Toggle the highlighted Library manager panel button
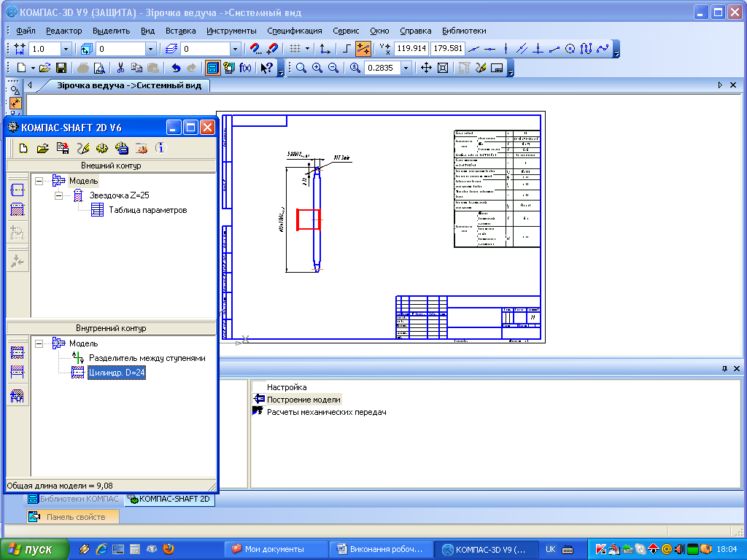This screenshot has height=560, width=747. pyautogui.click(x=213, y=68)
